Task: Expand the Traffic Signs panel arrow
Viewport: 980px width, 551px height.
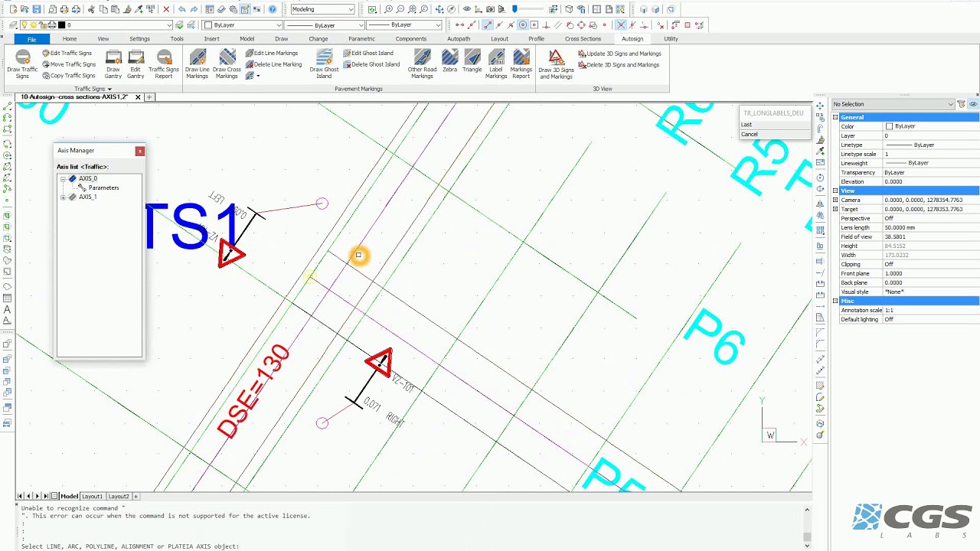Action: pos(109,89)
